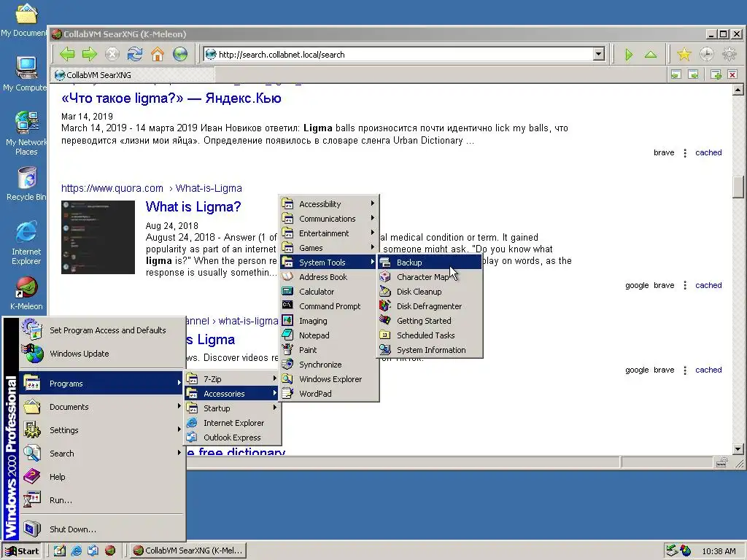Viewport: 747px width, 560px height.
Task: Launch Outlook Express from Quick Launch bar
Action: click(93, 551)
